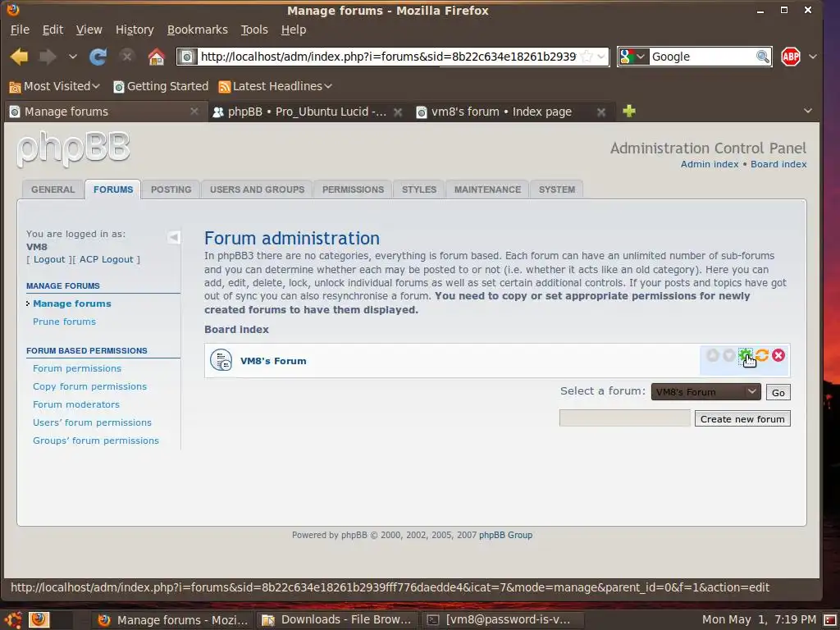Click the browser Forward arrow

pyautogui.click(x=48, y=57)
